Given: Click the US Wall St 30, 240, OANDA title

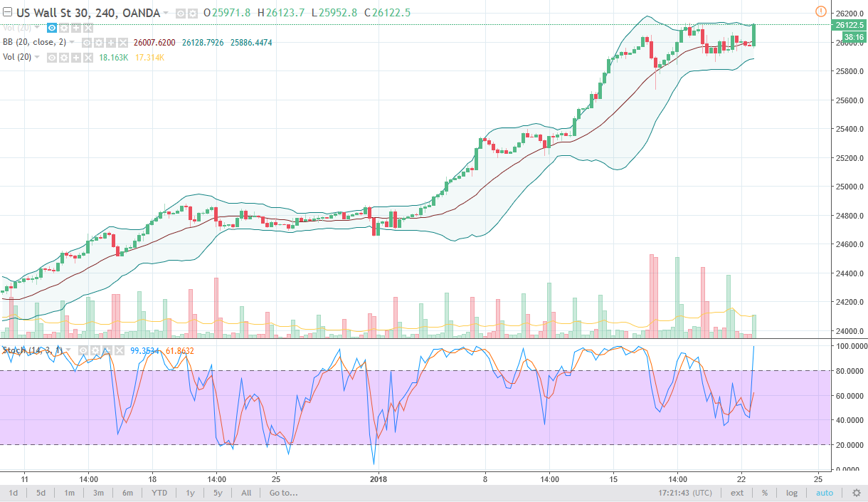Looking at the screenshot, I should click(x=88, y=12).
